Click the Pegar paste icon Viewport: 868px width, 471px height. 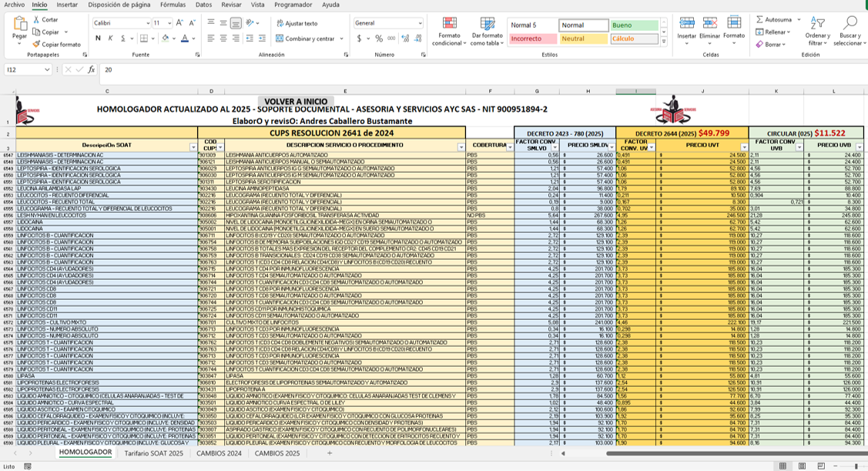coord(19,25)
